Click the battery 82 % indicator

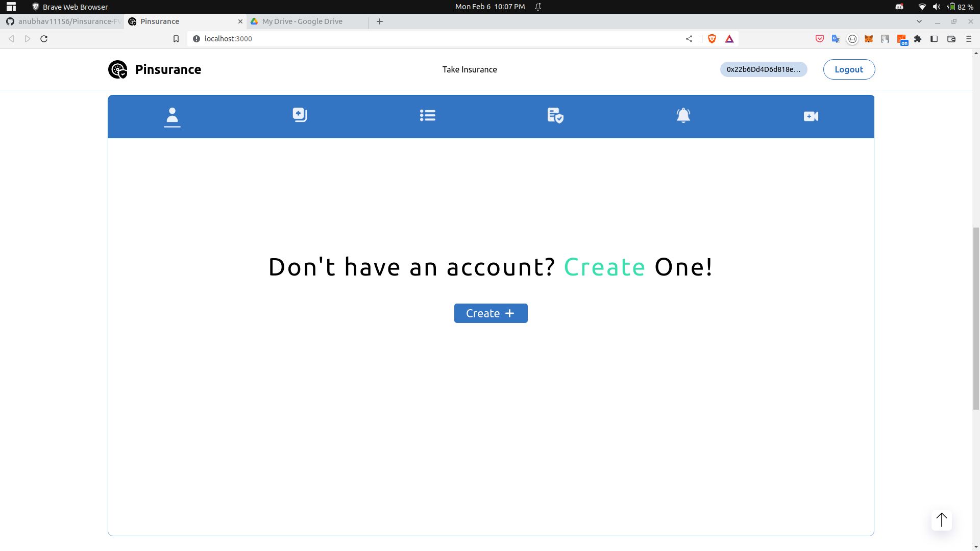point(960,7)
